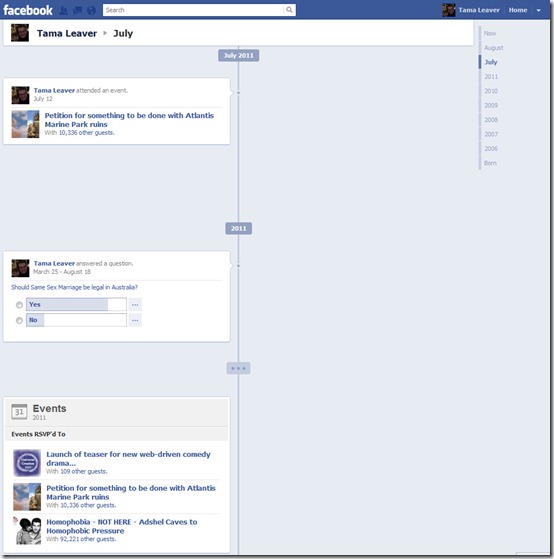Open Homophobia NOT HERE Adshel event
This screenshot has height=559, width=554.
122,526
